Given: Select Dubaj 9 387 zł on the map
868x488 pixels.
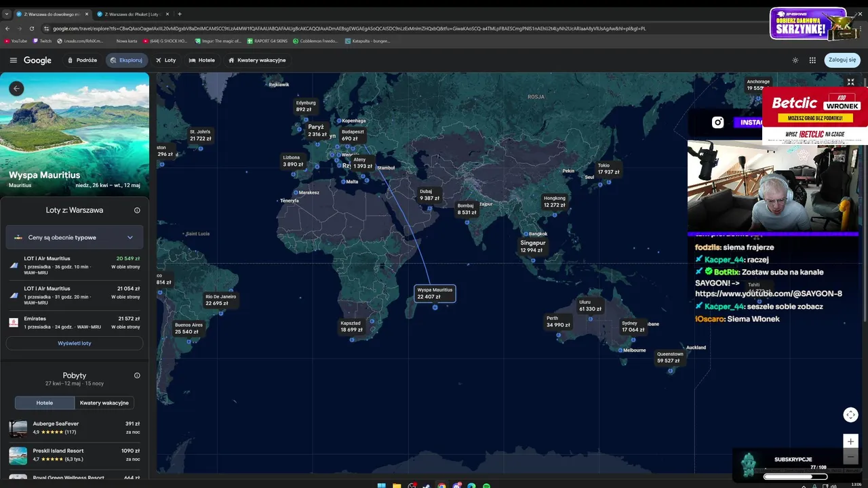Looking at the screenshot, I should [429, 195].
